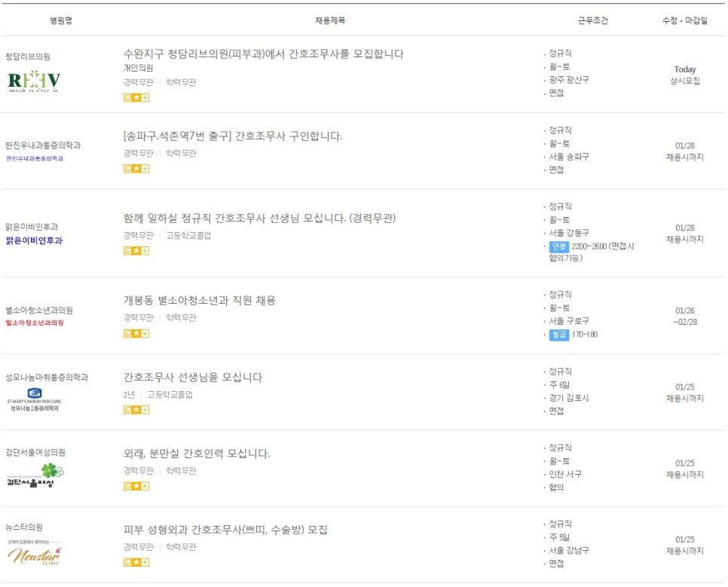Click the star icon under 청담리브의원 listing
The height and width of the screenshot is (587, 728).
[x=136, y=97]
